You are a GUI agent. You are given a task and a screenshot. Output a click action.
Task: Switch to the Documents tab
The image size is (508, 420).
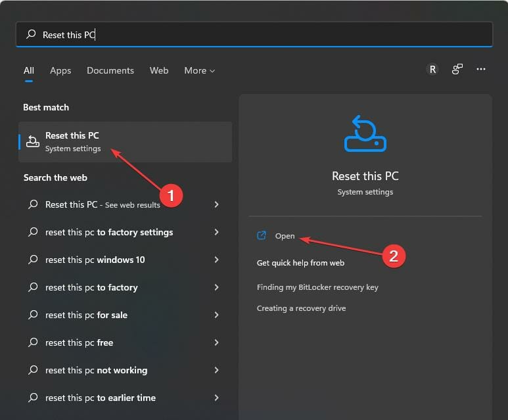click(110, 70)
